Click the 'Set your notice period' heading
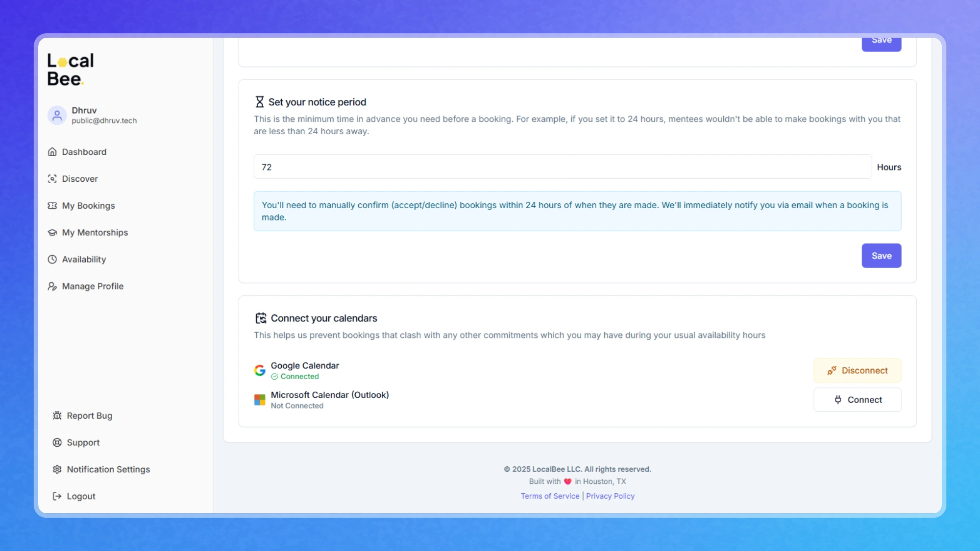Image resolution: width=980 pixels, height=551 pixels. coord(317,102)
